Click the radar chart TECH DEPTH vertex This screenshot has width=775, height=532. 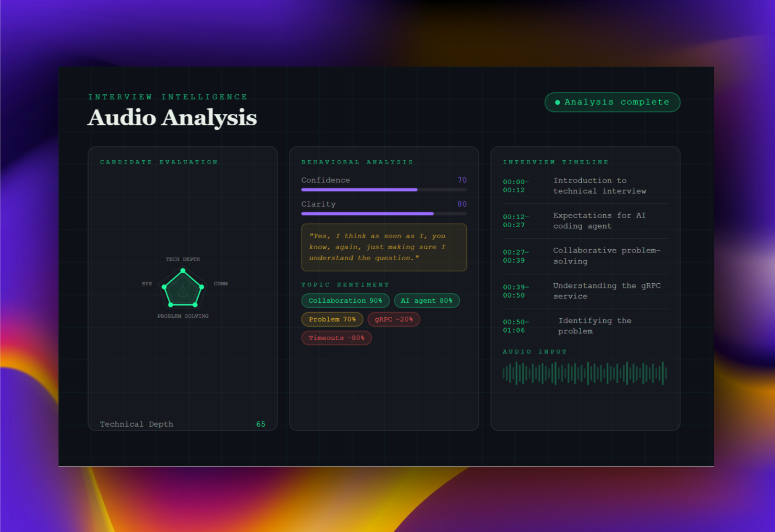click(183, 271)
